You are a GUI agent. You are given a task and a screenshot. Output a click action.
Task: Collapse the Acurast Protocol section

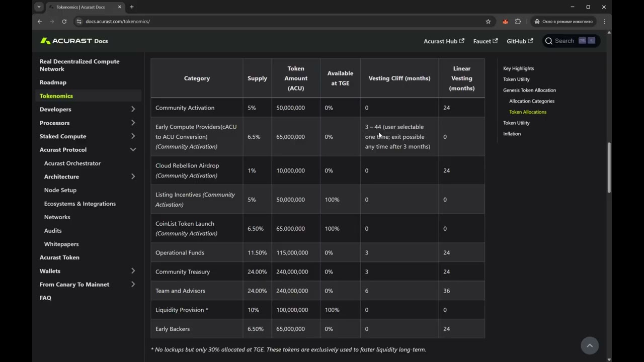133,150
